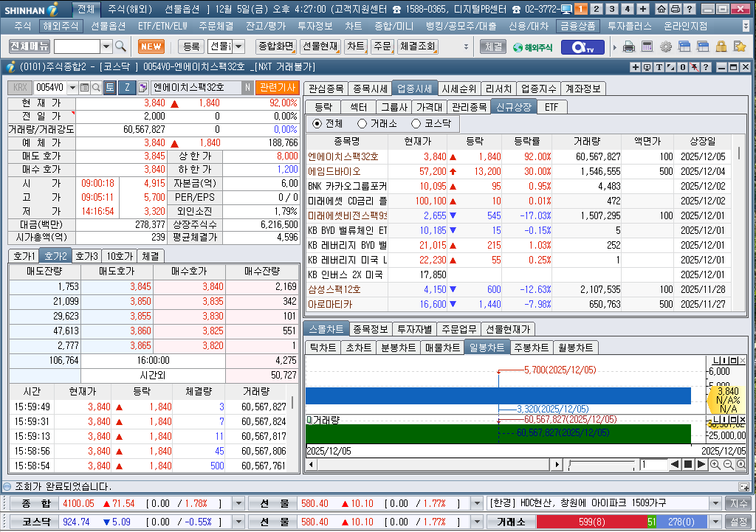Screen dimensions: 756x532
Task: Open stock code 0054V0 dropdown
Action: [x=73, y=87]
